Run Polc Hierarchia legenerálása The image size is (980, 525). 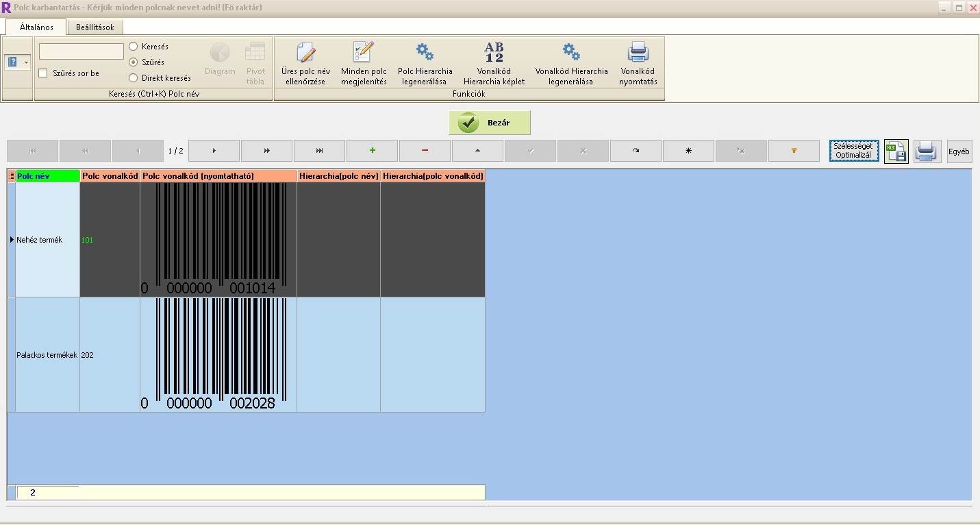point(425,64)
